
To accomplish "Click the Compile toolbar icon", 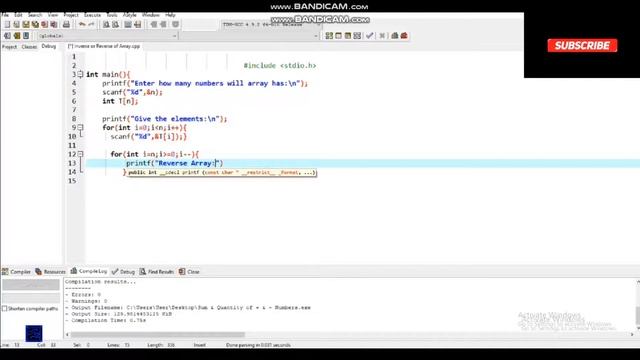I will (x=329, y=36).
